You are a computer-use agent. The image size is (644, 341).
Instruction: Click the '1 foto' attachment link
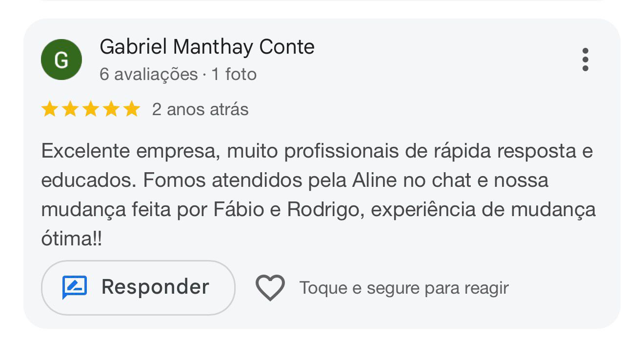tap(236, 74)
